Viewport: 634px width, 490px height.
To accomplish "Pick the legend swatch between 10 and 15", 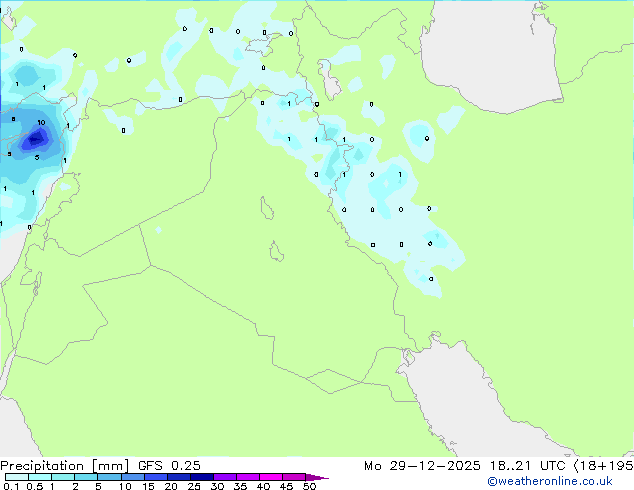I will coord(132,477).
